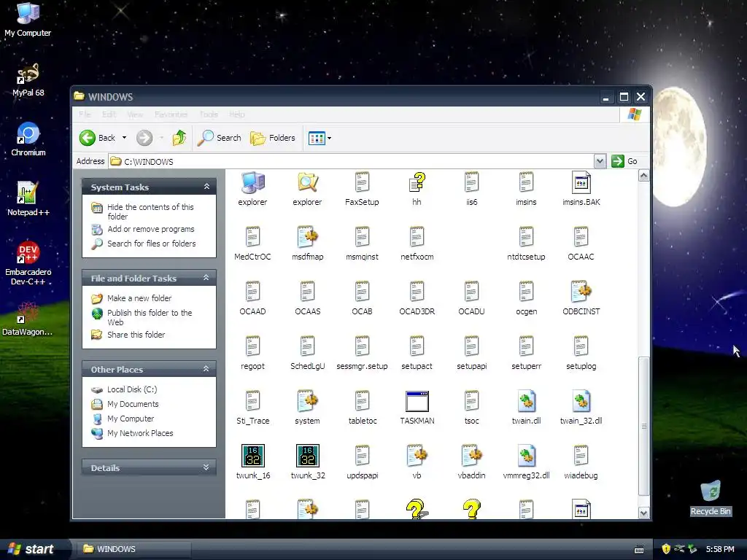Click Share this folder
The image size is (747, 560).
(x=136, y=335)
